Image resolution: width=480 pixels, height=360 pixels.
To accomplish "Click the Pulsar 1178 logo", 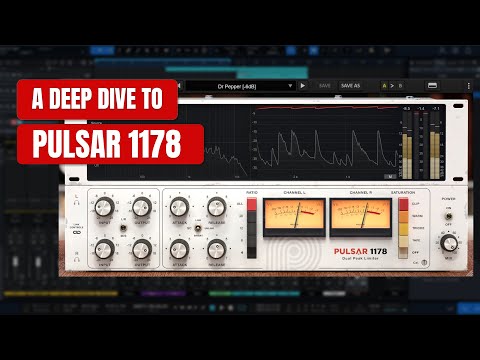I will (x=360, y=253).
